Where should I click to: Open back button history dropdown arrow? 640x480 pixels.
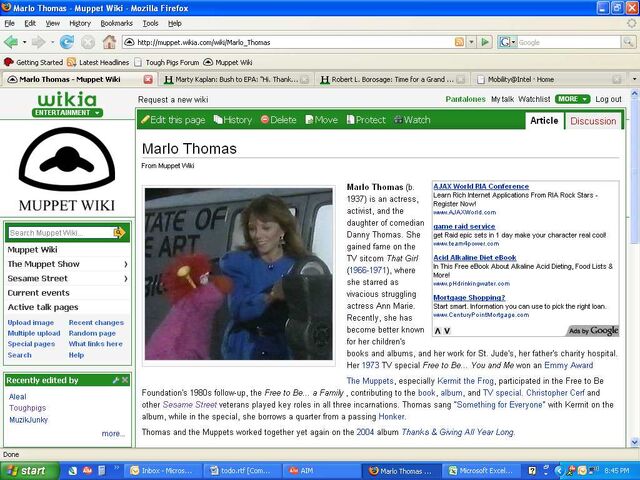(x=24, y=42)
